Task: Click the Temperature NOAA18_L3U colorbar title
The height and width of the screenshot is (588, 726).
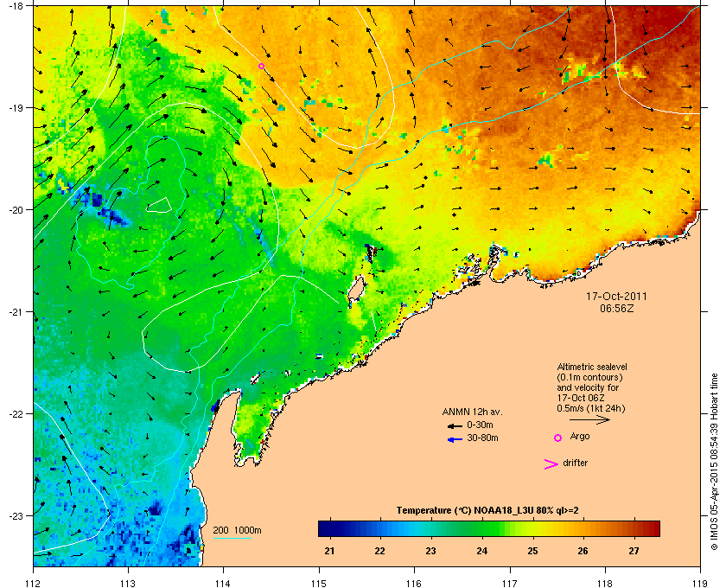Action: point(487,510)
